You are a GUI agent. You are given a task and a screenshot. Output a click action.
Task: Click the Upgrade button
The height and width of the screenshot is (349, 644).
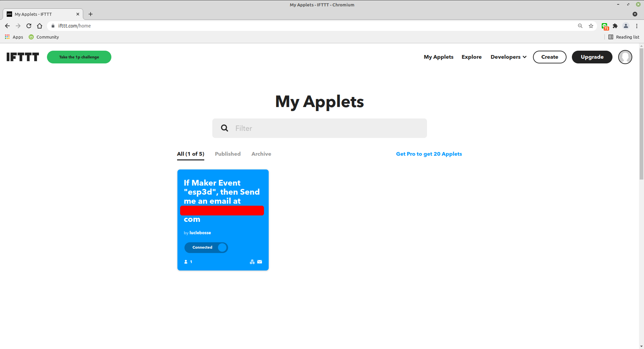tap(592, 57)
